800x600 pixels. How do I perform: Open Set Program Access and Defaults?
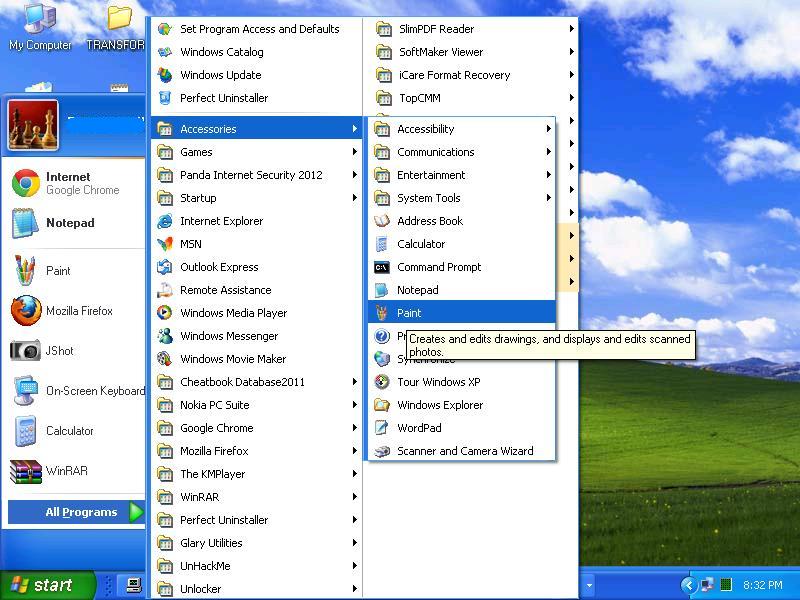(x=257, y=29)
